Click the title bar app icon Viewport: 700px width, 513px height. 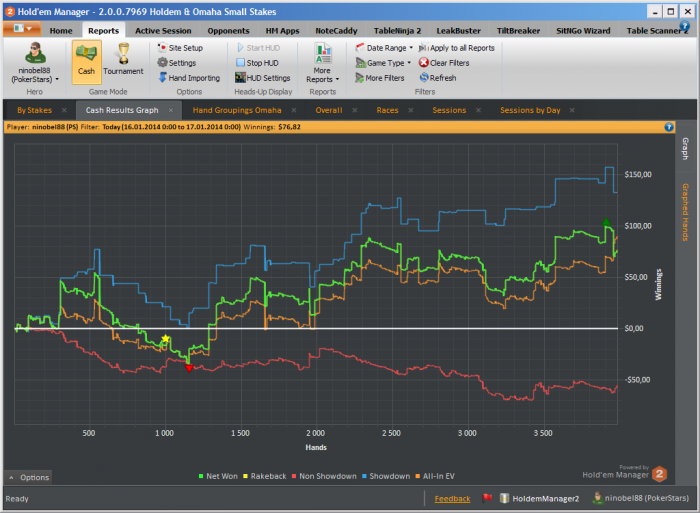click(10, 12)
